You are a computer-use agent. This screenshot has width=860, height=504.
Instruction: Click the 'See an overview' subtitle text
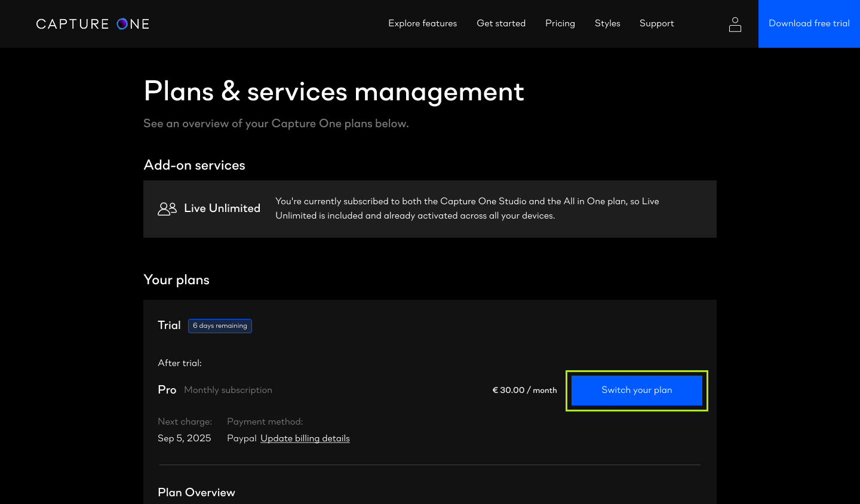(x=276, y=124)
